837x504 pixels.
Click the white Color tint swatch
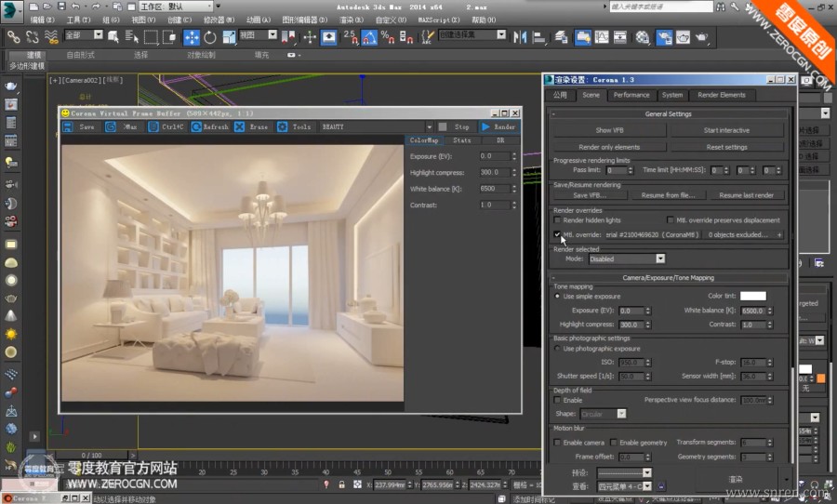(x=752, y=296)
